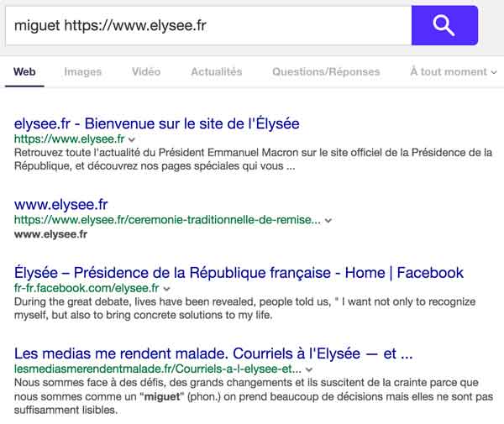Viewport: 504px width, 424px height.
Task: Click the lesmediasmerendentmalade.fr green URL
Action: pyautogui.click(x=158, y=369)
